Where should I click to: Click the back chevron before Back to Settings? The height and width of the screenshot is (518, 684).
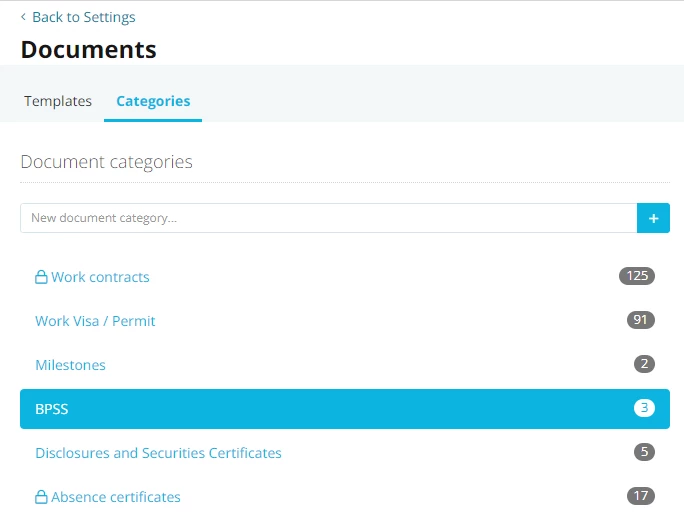[23, 17]
